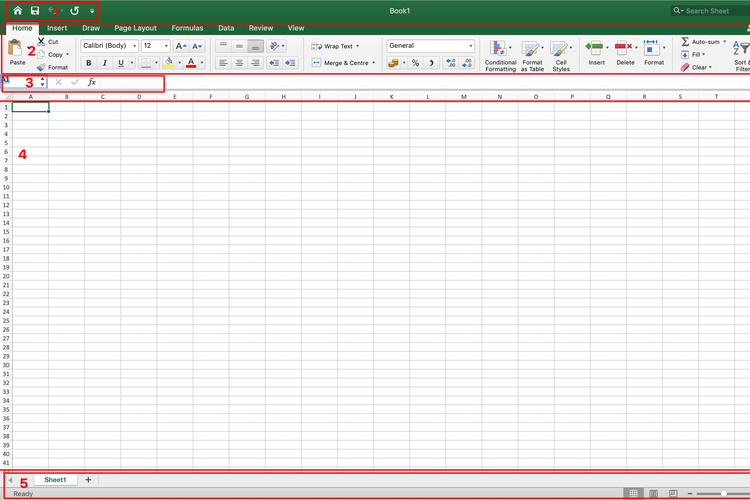Cut selection using the scissors icon
Viewport: 750px width, 500px height.
point(41,42)
